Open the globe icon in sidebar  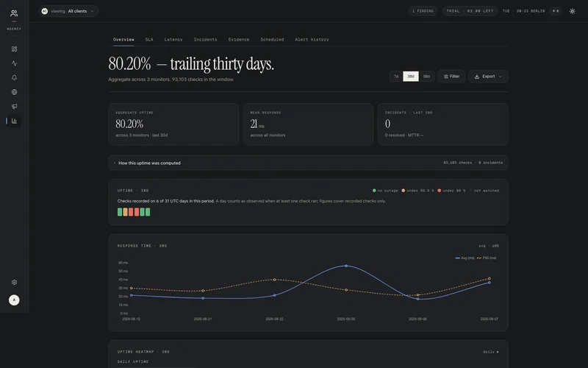click(14, 92)
